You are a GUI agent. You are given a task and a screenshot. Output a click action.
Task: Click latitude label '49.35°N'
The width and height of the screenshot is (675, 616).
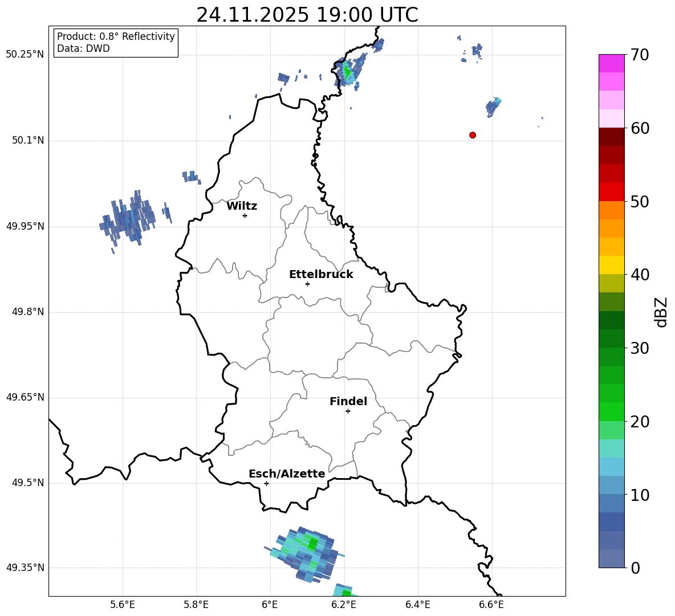(25, 568)
